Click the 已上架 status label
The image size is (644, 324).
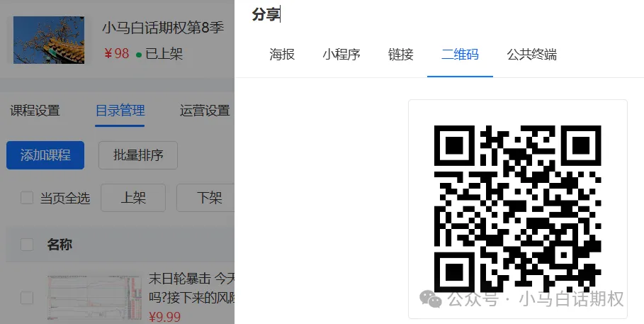[x=164, y=53]
